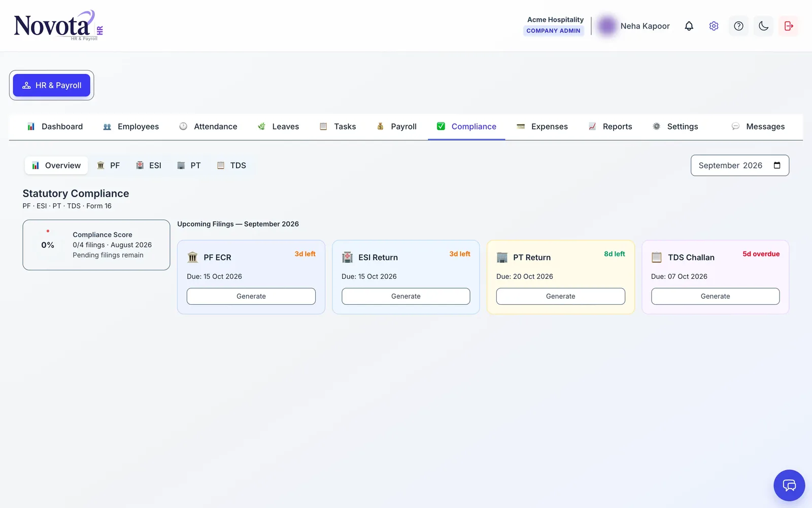Switch to the PT sub-tab
The width and height of the screenshot is (812, 508).
point(189,165)
